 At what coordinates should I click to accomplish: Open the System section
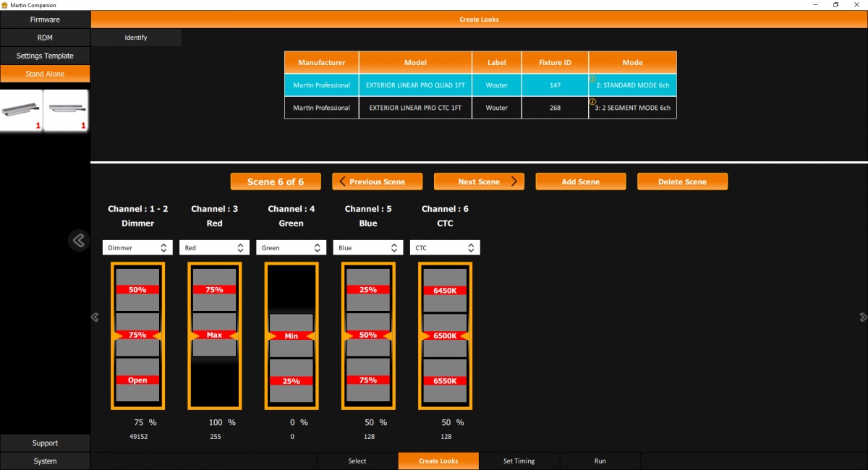point(45,461)
